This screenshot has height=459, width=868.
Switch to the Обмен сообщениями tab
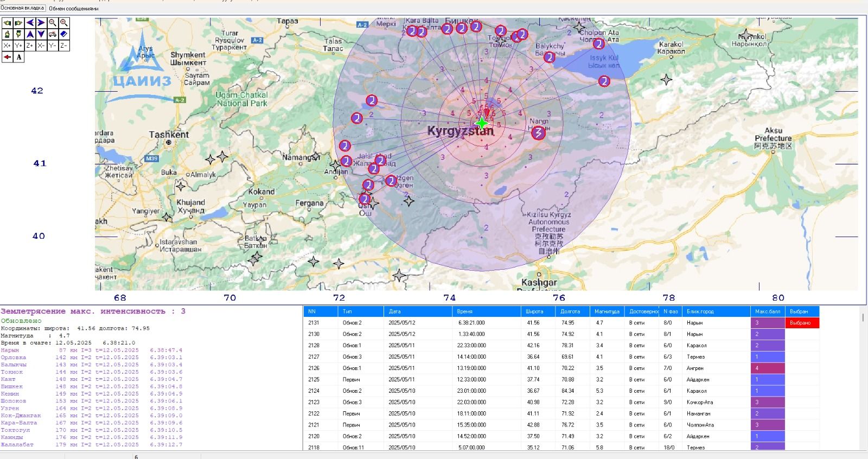click(74, 9)
